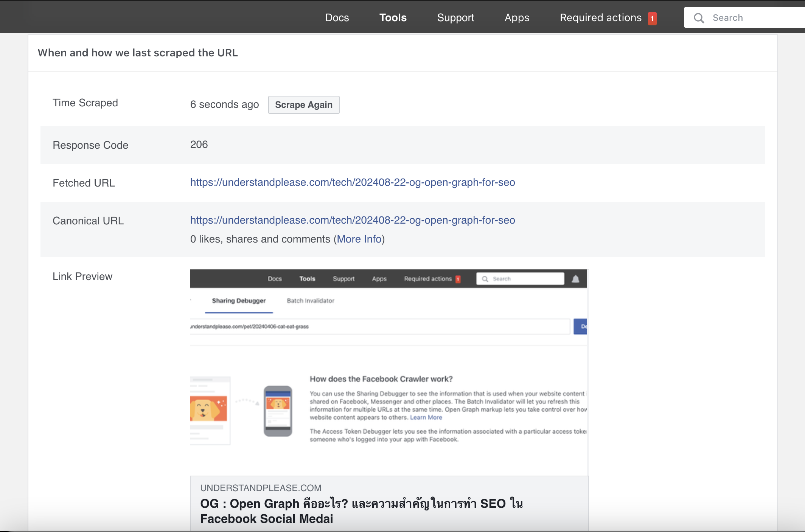Click the search magnifier icon
The image size is (805, 532).
click(x=699, y=18)
